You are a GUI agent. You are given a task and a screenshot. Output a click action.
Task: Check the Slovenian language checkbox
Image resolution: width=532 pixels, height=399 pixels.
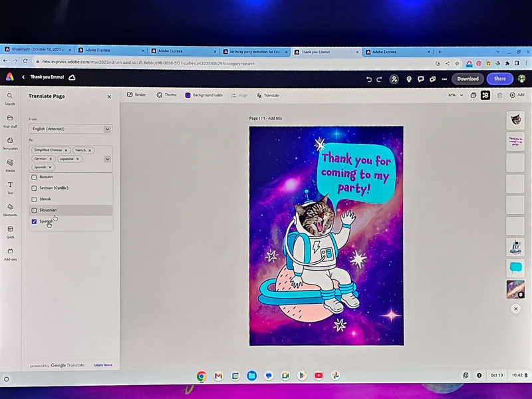(34, 209)
